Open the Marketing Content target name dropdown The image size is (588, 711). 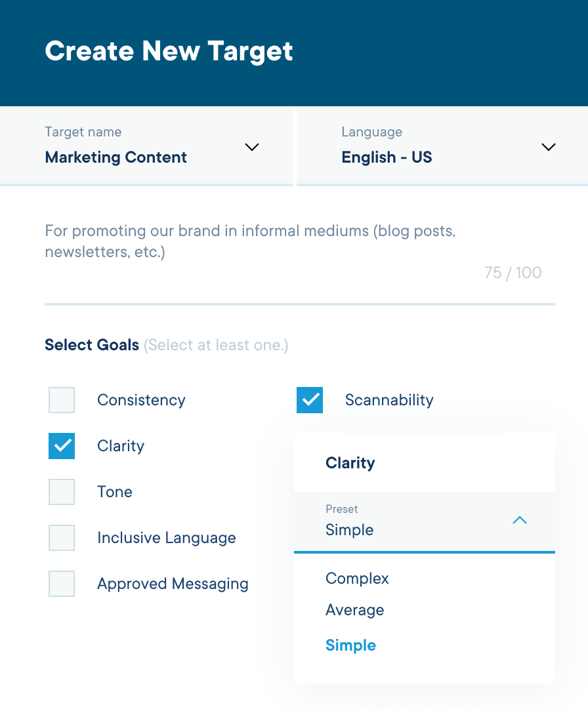[146, 146]
